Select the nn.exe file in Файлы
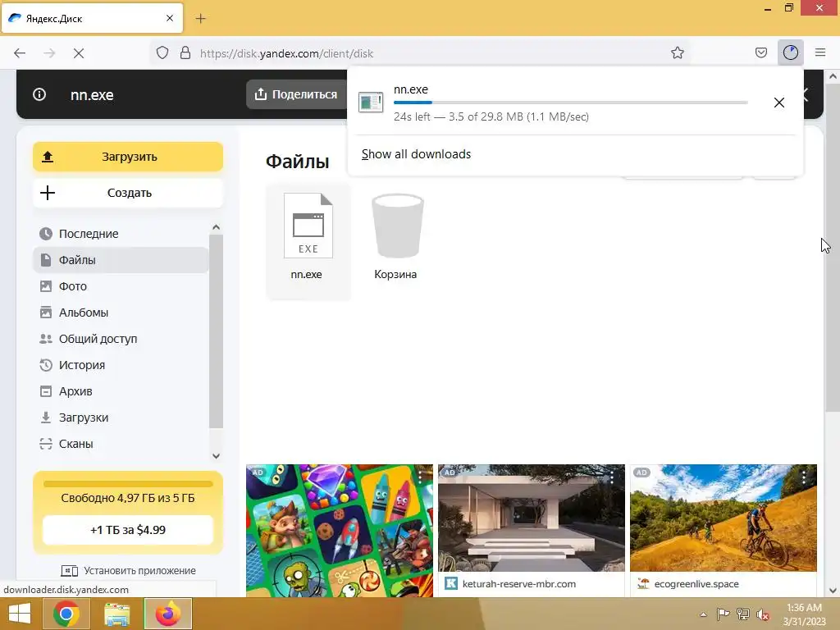Viewport: 840px width, 630px height. click(x=308, y=241)
